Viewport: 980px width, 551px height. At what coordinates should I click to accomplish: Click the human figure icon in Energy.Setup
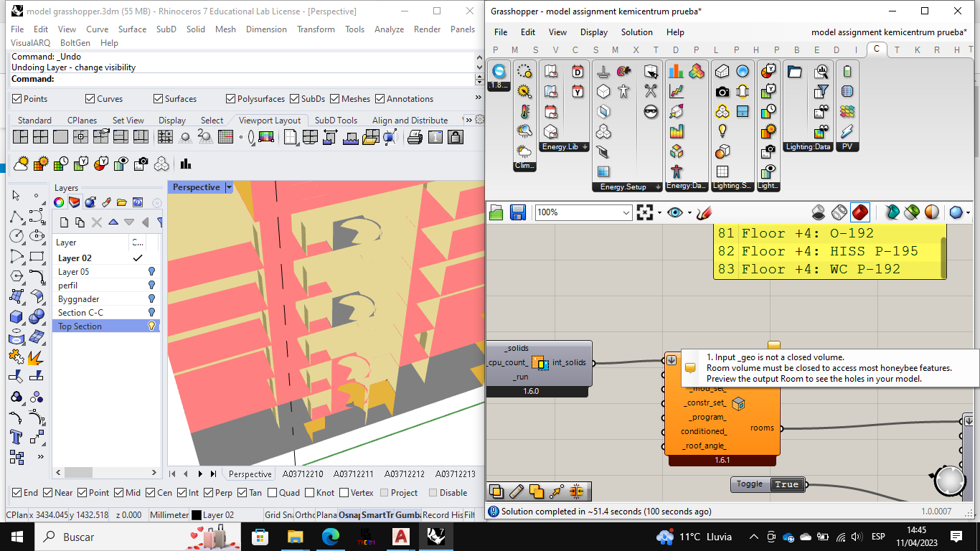coord(623,91)
